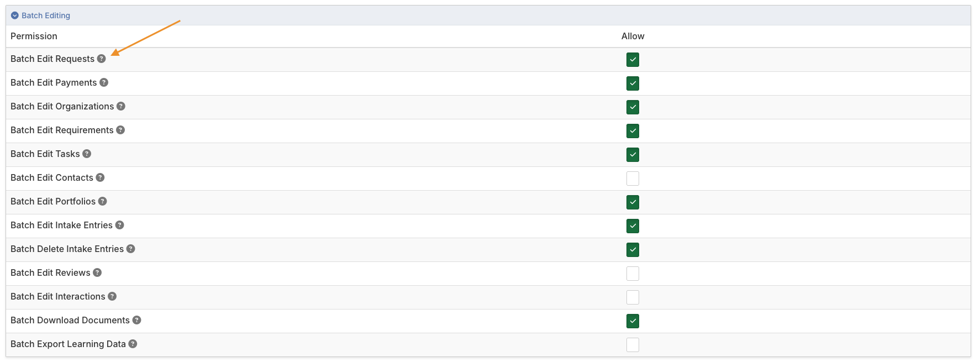Click the Batch Edit Intake Entries label
Image resolution: width=980 pixels, height=362 pixels.
point(61,225)
